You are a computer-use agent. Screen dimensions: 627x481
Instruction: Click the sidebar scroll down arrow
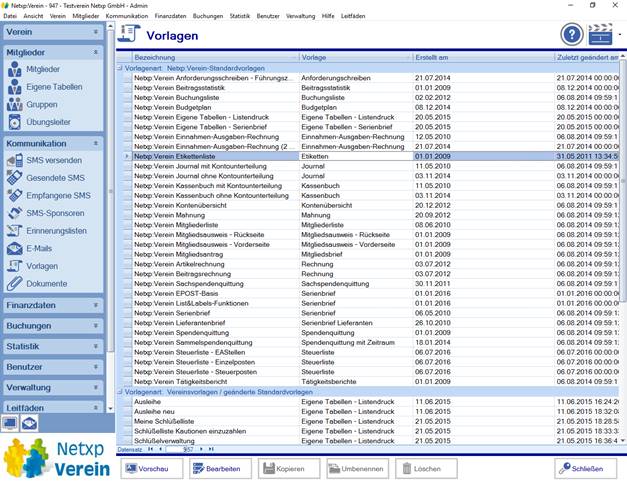(110, 409)
